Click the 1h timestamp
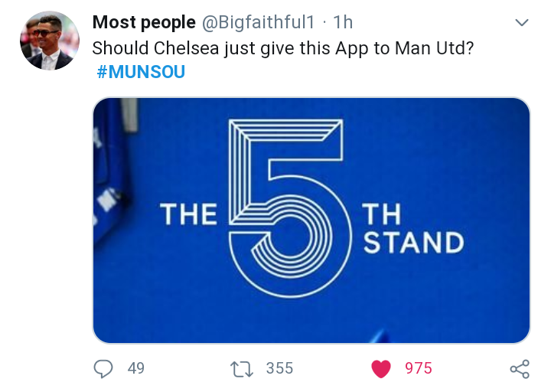Screen dimensions: 551x392 [344, 23]
